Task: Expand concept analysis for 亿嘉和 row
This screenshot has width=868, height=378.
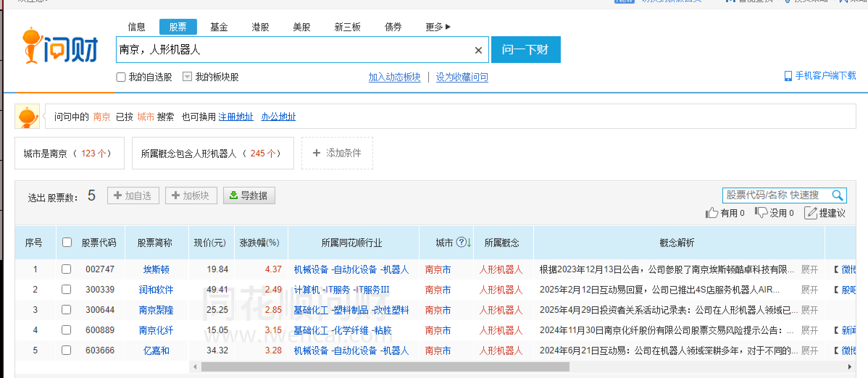Action: click(x=809, y=350)
